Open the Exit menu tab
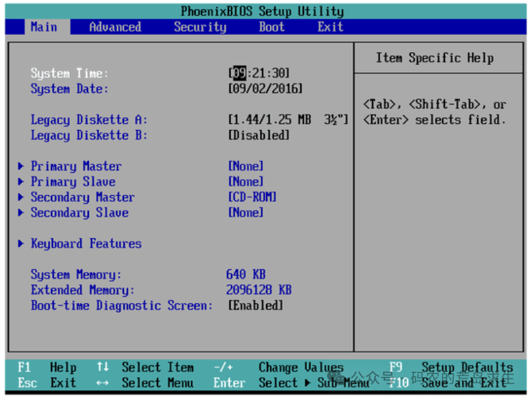The width and height of the screenshot is (532, 399). point(331,27)
